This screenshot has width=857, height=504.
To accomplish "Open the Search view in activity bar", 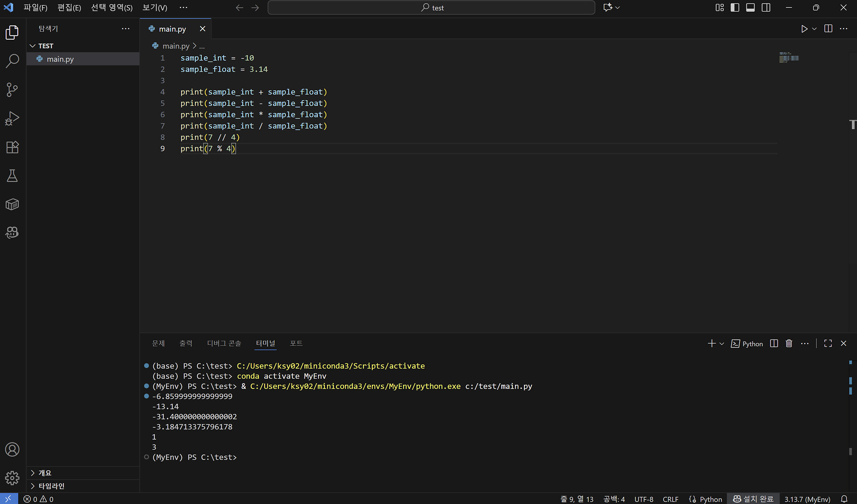I will (x=12, y=61).
